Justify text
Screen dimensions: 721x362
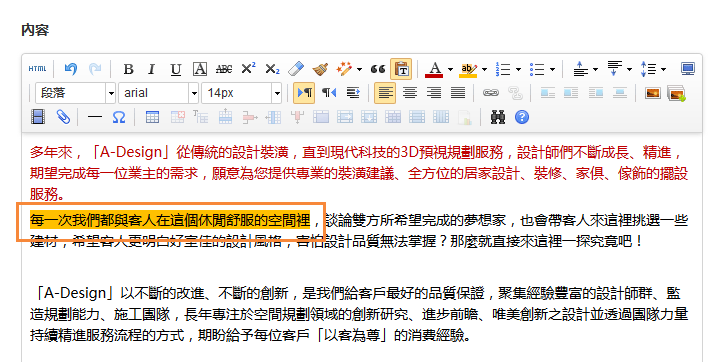pos(458,93)
